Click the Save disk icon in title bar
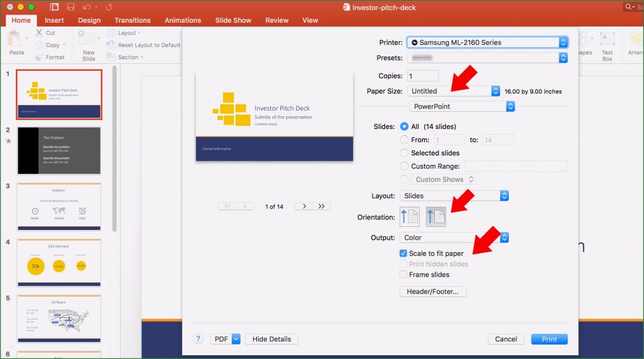644x359 pixels. (x=71, y=7)
